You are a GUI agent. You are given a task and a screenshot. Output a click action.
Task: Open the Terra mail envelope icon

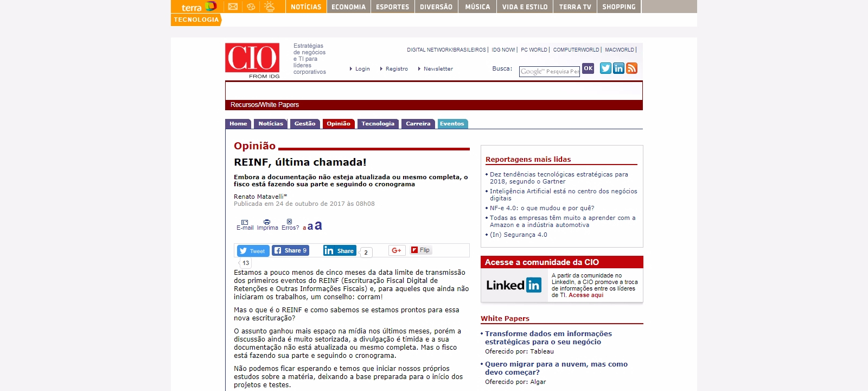233,7
